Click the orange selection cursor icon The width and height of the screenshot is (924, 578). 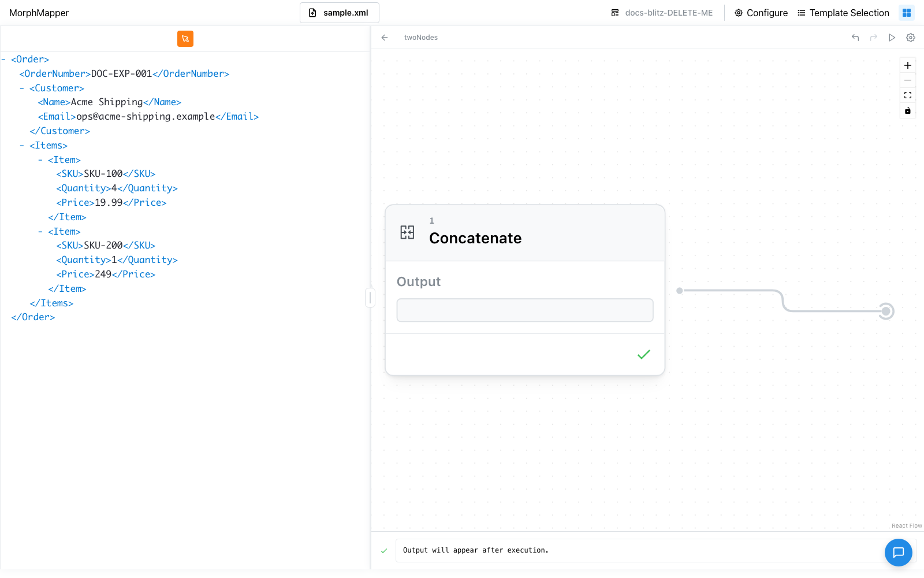[185, 39]
